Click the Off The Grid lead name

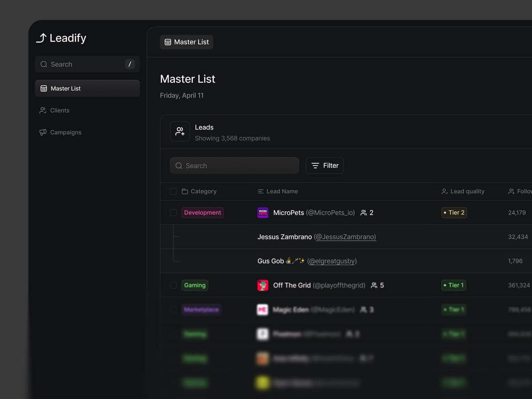(292, 286)
